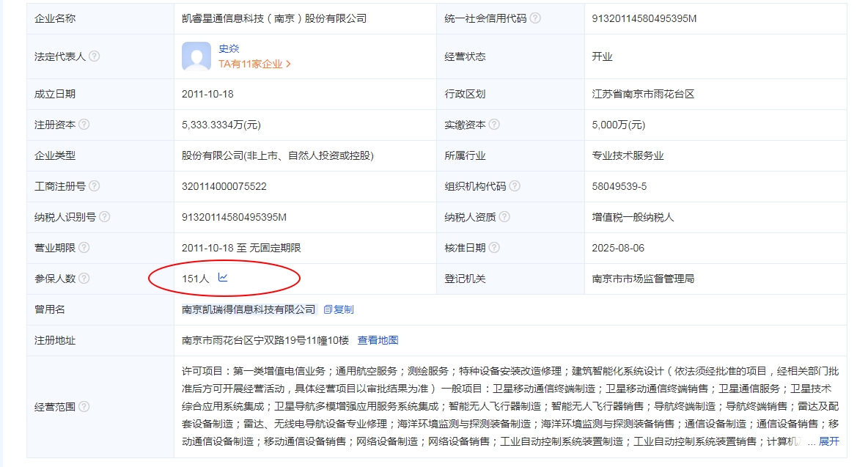Open legal representative 史焱 profile link
The image size is (868, 467).
point(229,48)
